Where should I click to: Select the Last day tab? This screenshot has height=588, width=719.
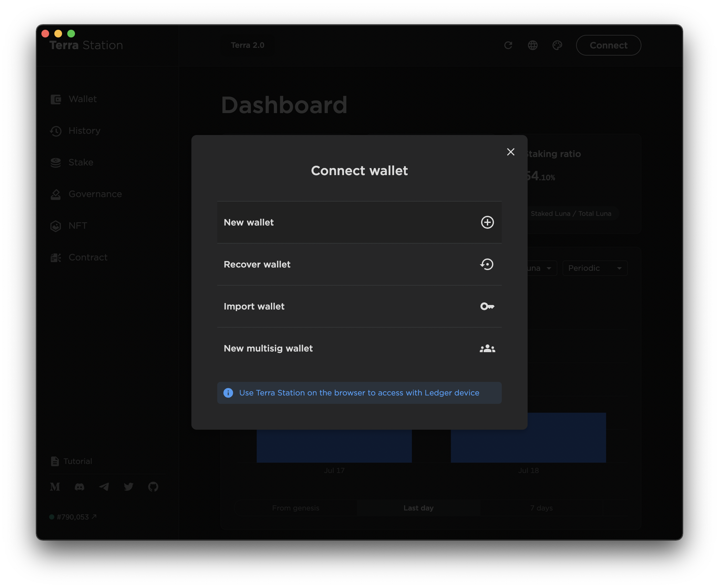(x=418, y=508)
